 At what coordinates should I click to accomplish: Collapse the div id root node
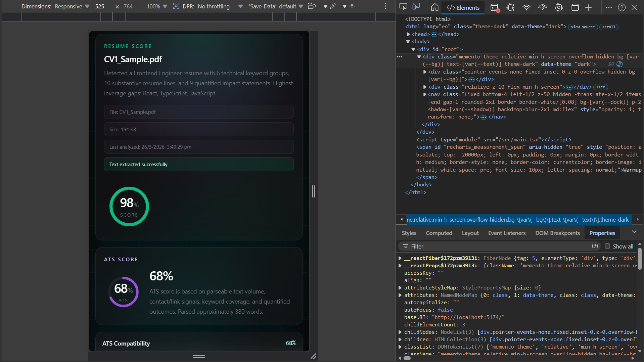pos(414,49)
